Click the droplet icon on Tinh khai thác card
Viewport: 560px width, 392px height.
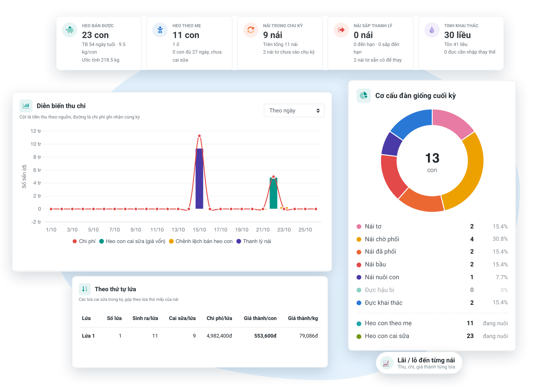point(432,30)
